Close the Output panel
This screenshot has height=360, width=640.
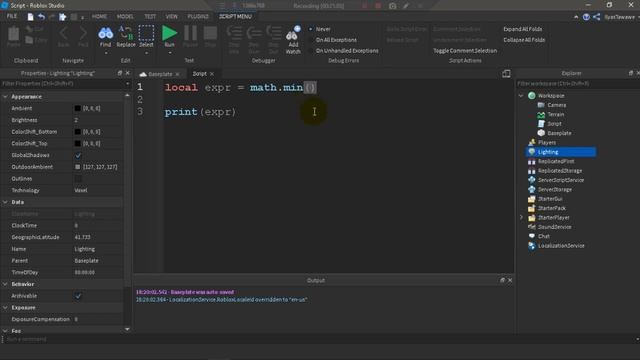click(510, 280)
